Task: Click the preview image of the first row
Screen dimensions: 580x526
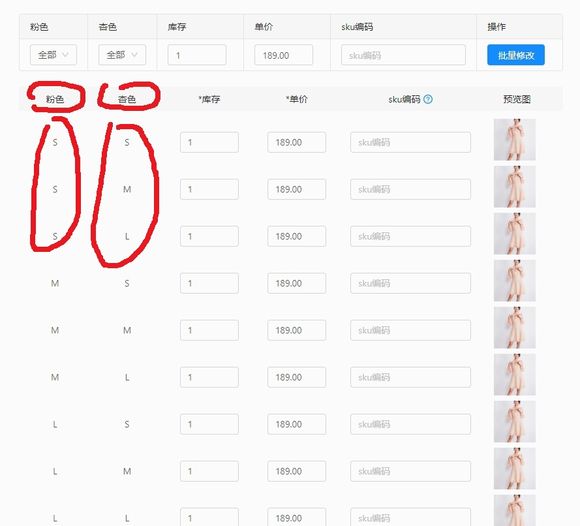Action: 515,139
